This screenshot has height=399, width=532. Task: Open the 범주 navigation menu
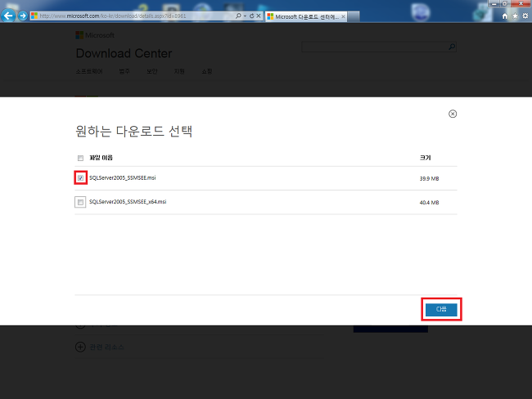tap(124, 71)
